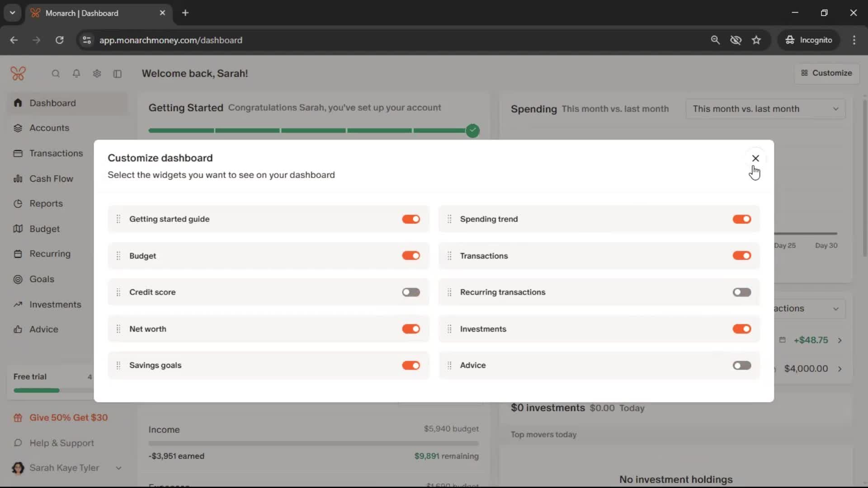
Task: Disable the Spending trend toggle
Action: coord(741,219)
